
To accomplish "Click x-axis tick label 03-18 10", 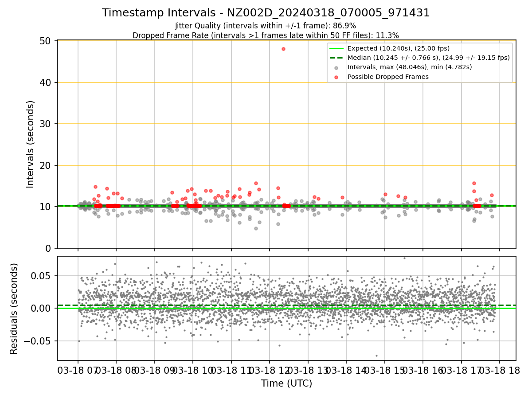I will tap(193, 370).
